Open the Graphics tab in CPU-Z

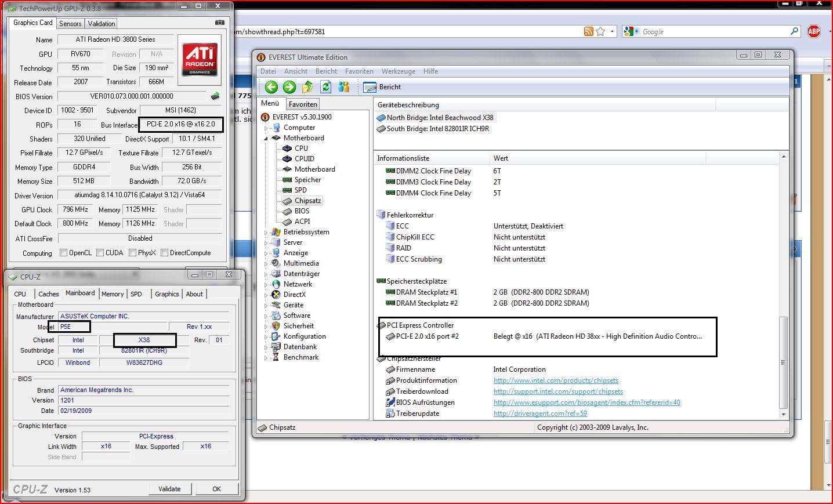167,294
